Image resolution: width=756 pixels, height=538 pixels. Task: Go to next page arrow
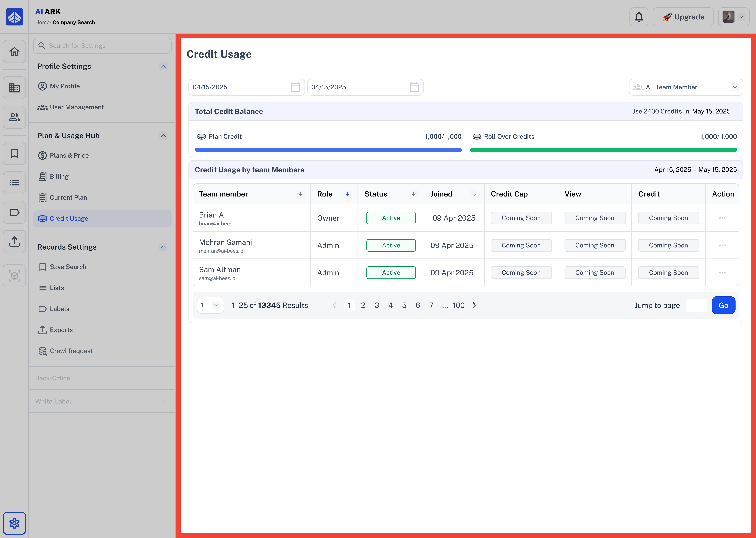click(474, 305)
